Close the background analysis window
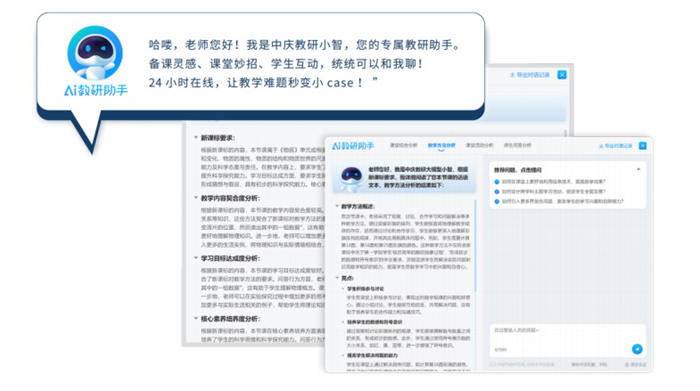The width and height of the screenshot is (700, 391). (562, 75)
